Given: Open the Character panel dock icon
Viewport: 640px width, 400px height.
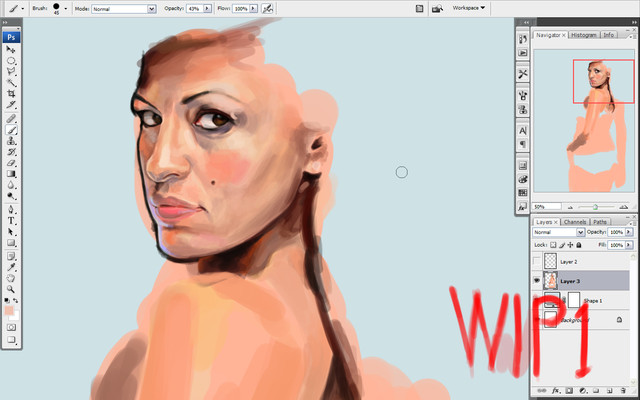Looking at the screenshot, I should coord(522,131).
